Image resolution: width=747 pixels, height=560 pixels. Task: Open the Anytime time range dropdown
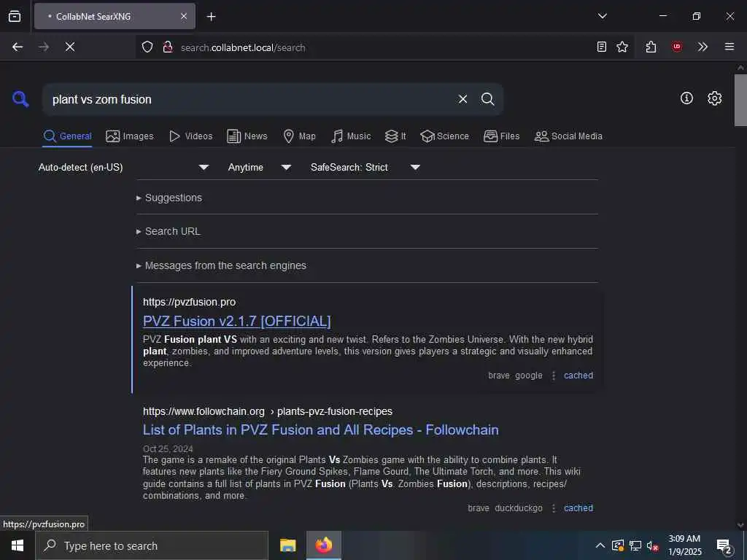point(259,167)
